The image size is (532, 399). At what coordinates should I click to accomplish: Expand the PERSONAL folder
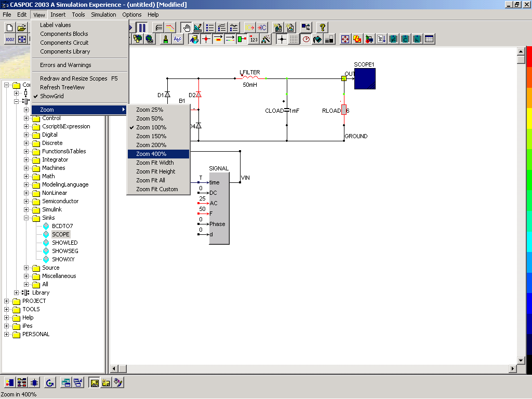tap(6, 335)
